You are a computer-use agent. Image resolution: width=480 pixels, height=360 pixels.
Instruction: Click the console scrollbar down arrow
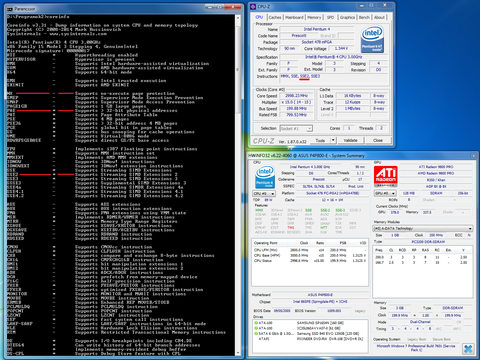(238, 353)
